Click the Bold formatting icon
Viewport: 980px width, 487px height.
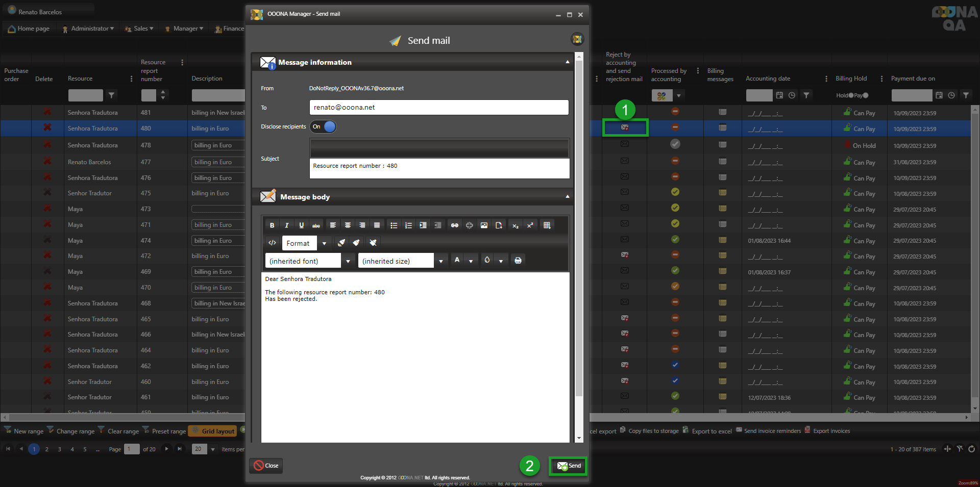pos(272,225)
